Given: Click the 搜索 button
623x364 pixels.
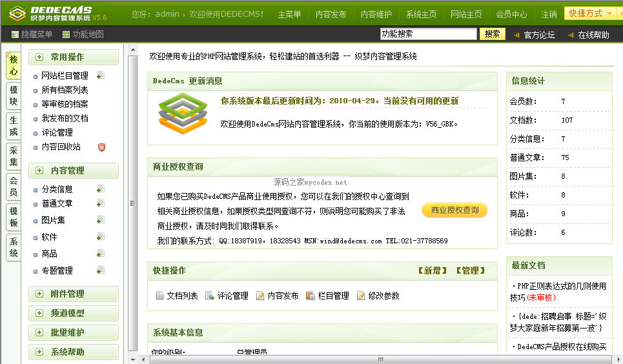Looking at the screenshot, I should [493, 34].
